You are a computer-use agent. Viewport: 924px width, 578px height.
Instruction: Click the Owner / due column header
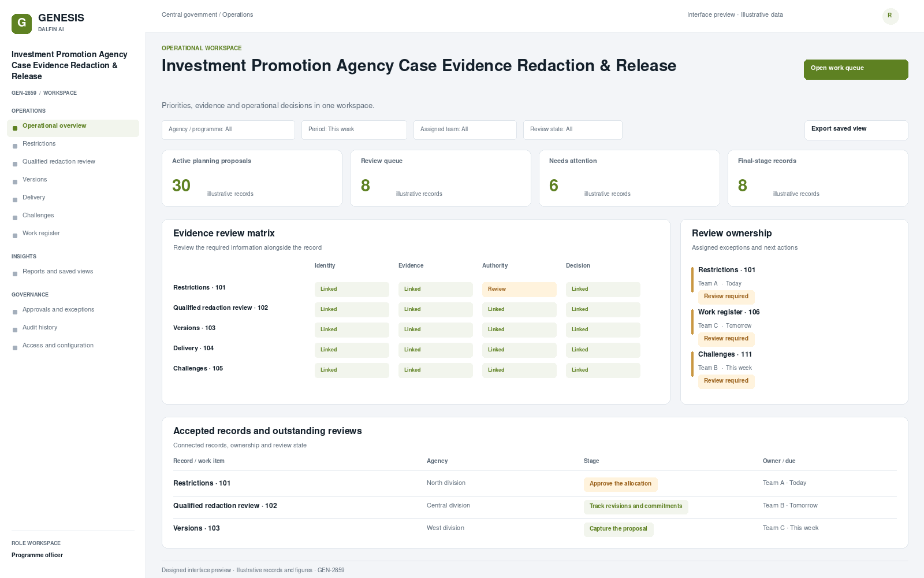(779, 461)
